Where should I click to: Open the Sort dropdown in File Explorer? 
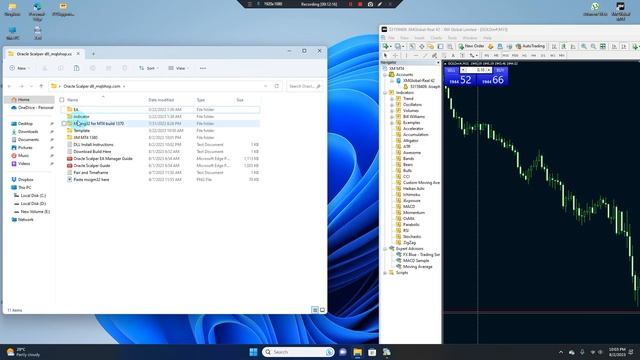(x=149, y=68)
